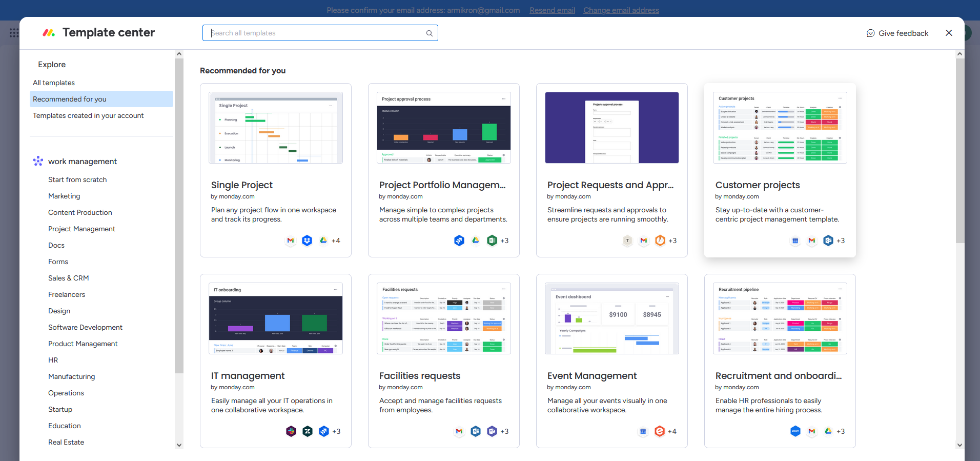Open the apps grid menu icon
This screenshot has height=461, width=980.
[14, 33]
